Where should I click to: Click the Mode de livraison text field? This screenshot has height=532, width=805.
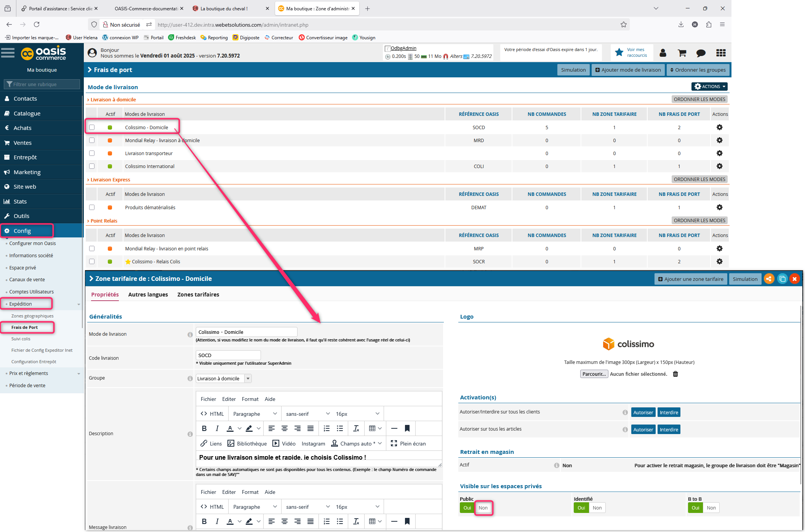coord(246,332)
